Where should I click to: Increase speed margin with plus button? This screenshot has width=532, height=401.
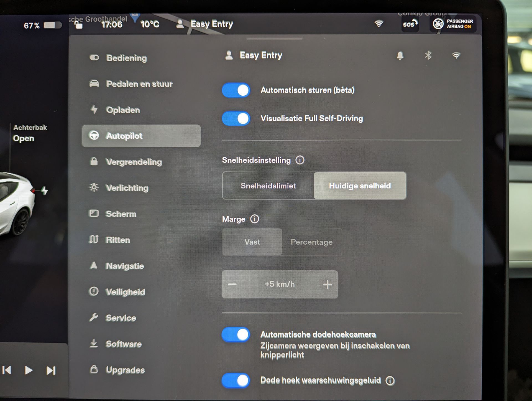[x=327, y=285]
